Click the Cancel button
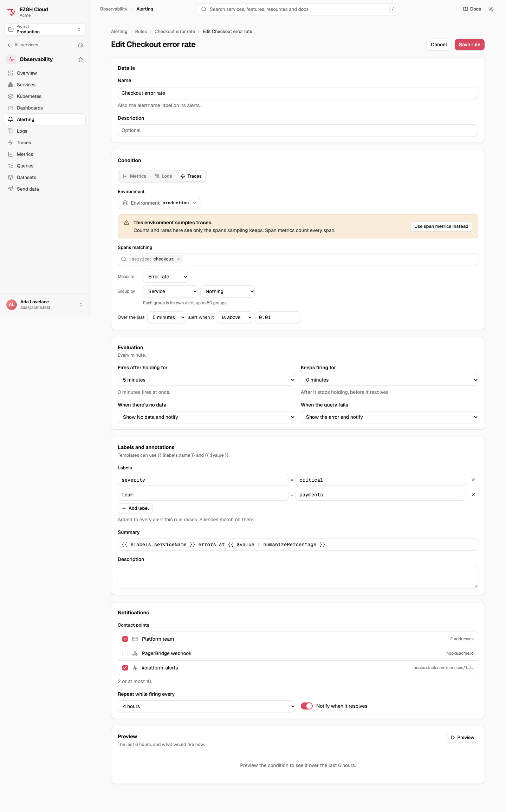This screenshot has width=506, height=812. tap(439, 45)
